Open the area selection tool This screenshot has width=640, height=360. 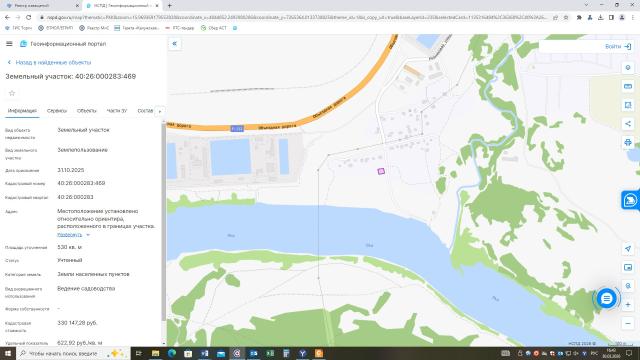(x=628, y=105)
